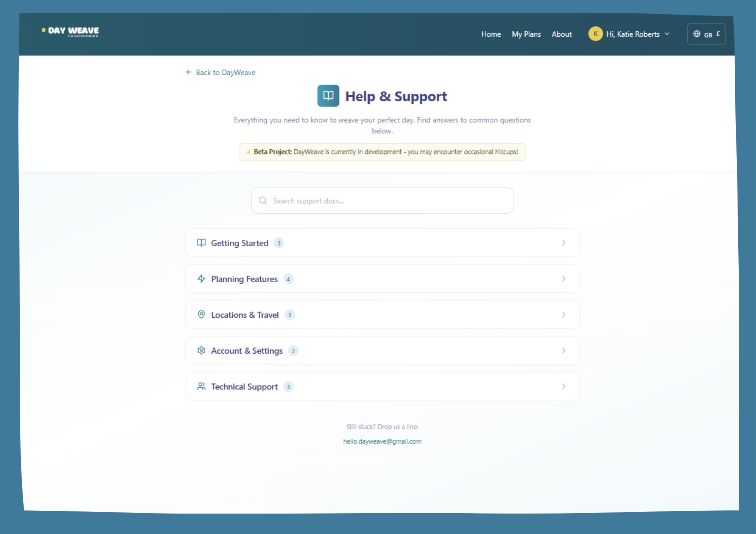The image size is (756, 534).
Task: Click the Locations & Travel pin icon
Action: coord(201,315)
